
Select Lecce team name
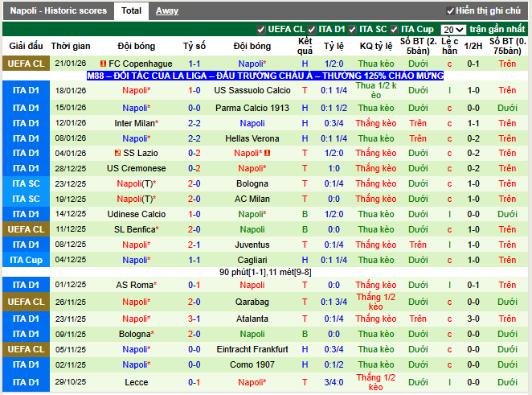click(137, 382)
